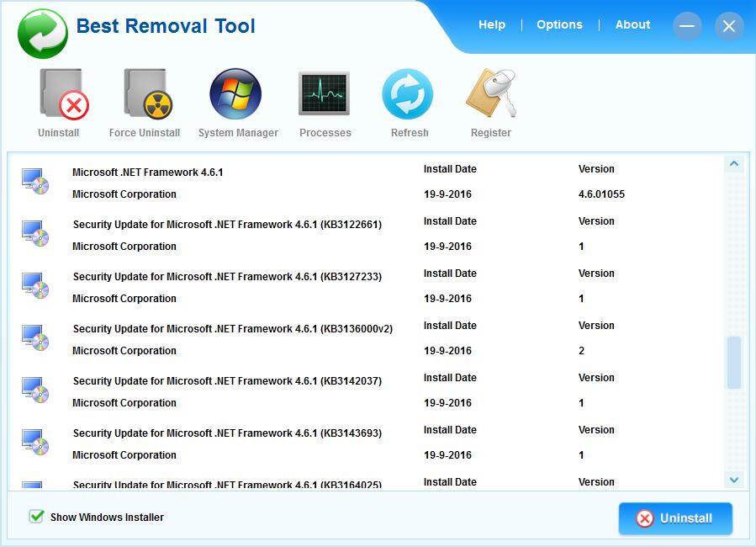Select the KB3143693 update's installer icon

35,442
